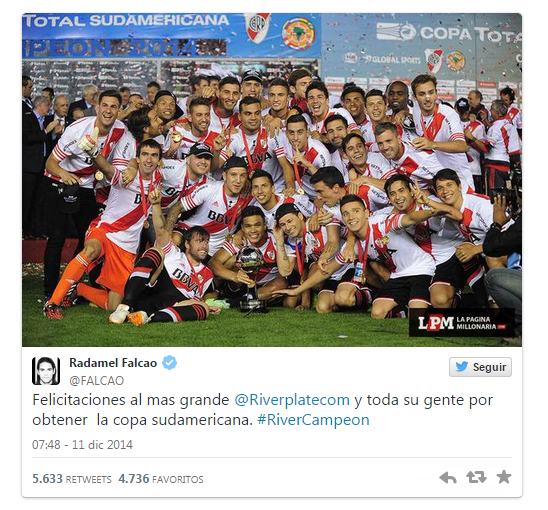Click the COPA TOTAL sponsor logo

pos(448,33)
